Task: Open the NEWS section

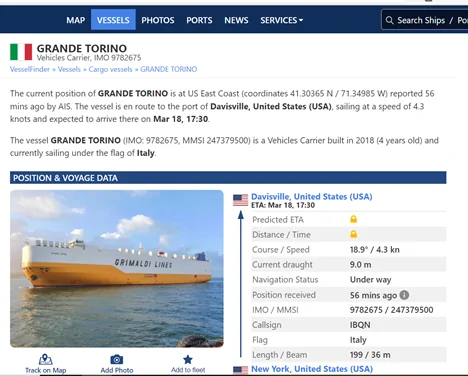Action: 236,20
